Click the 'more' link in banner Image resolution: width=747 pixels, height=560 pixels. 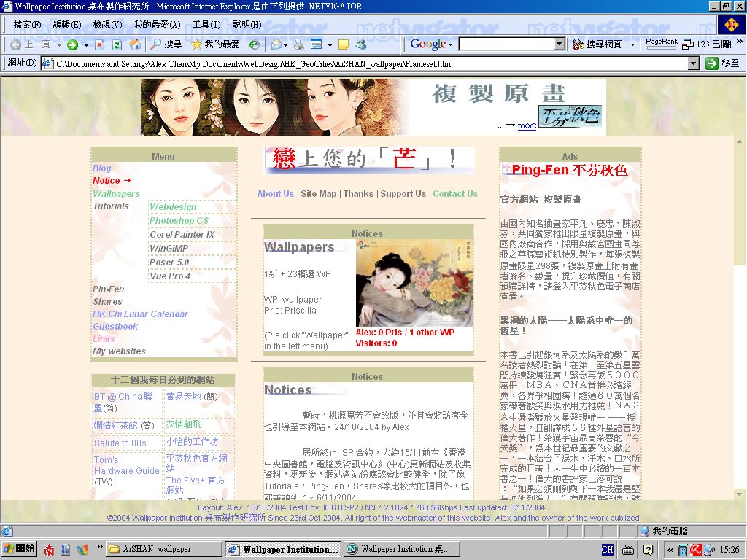[x=527, y=125]
